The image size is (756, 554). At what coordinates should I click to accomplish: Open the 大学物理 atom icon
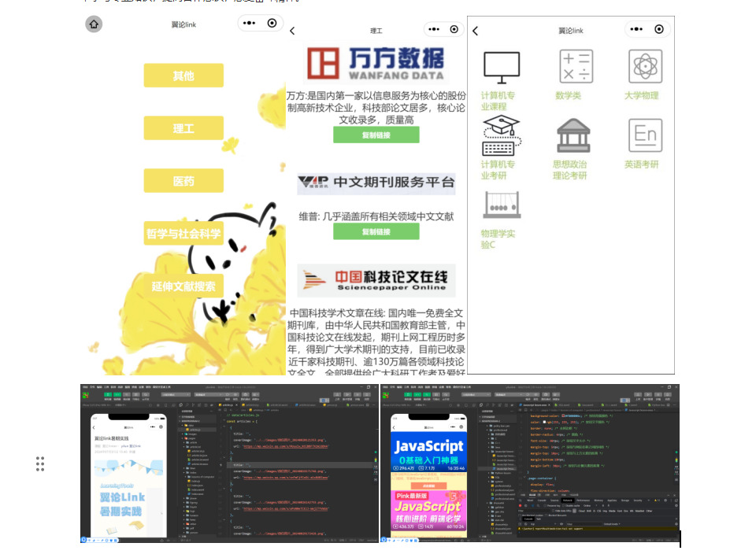click(x=645, y=66)
